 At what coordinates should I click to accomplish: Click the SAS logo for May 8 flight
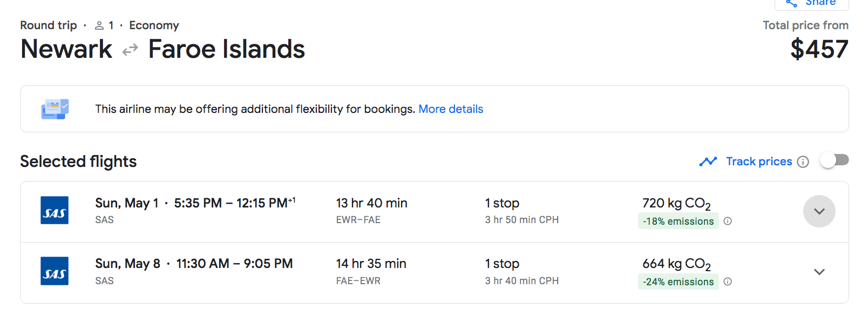(x=55, y=271)
